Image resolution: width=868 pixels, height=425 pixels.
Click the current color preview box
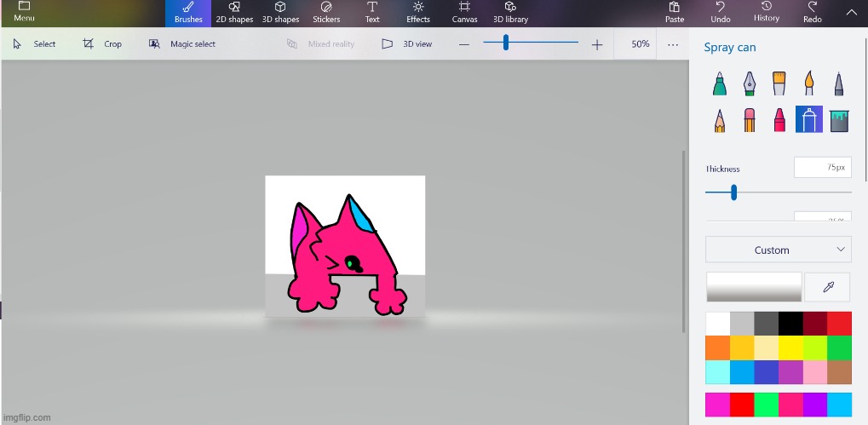coord(754,287)
